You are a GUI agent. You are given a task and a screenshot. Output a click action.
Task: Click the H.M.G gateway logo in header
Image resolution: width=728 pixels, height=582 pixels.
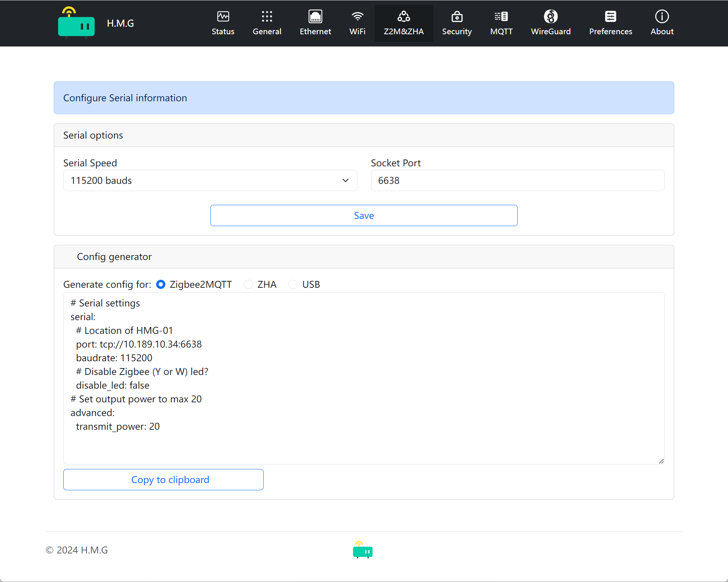pyautogui.click(x=76, y=23)
